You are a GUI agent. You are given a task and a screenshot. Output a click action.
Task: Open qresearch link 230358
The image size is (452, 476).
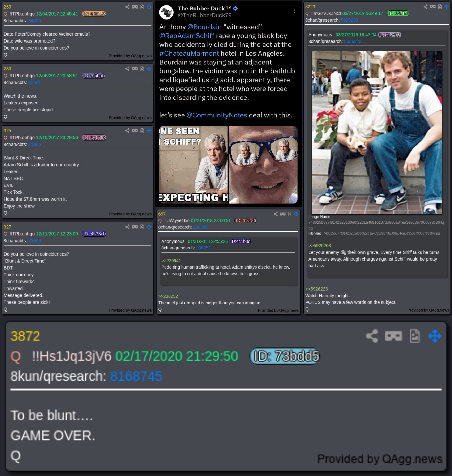tap(200, 227)
